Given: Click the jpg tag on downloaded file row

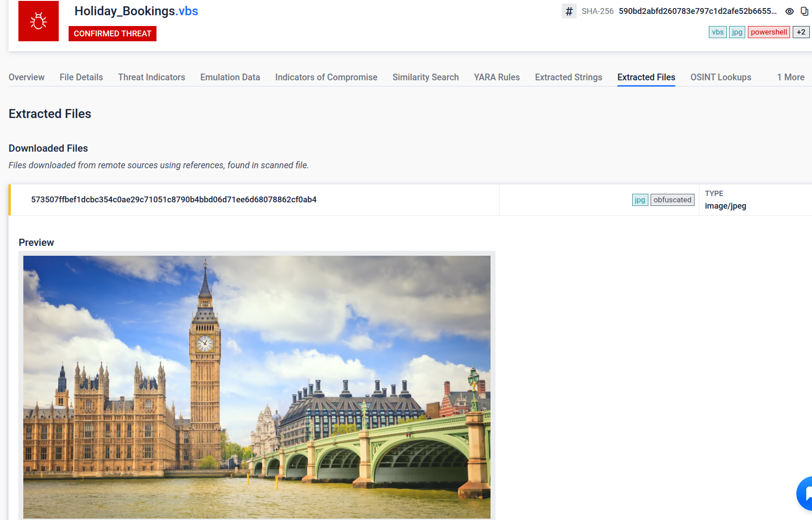Looking at the screenshot, I should (x=640, y=200).
